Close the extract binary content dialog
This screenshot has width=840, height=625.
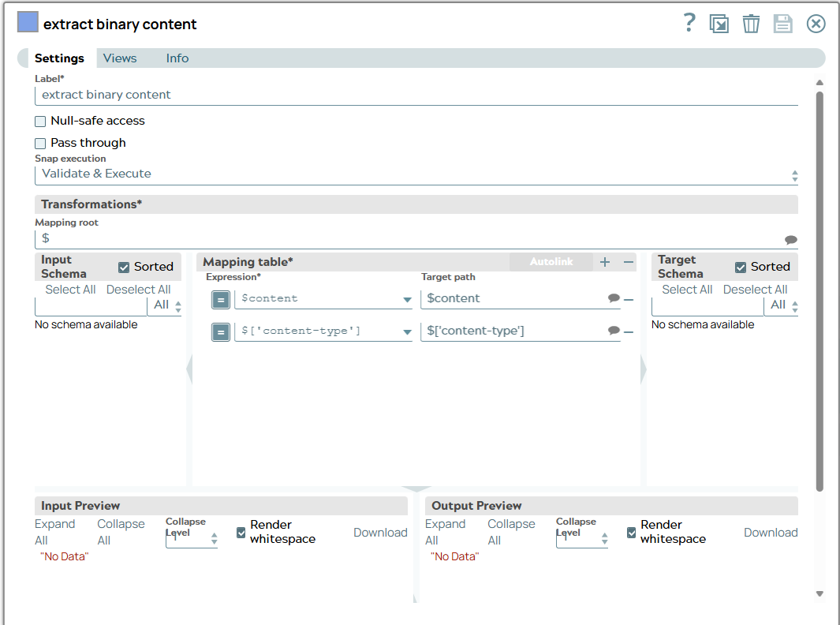click(x=816, y=24)
